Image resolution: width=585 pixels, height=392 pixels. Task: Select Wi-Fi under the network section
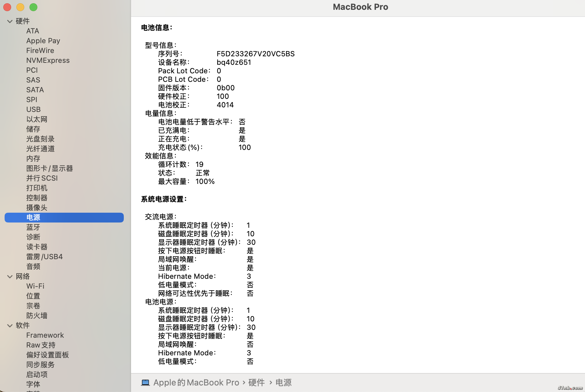tap(35, 286)
